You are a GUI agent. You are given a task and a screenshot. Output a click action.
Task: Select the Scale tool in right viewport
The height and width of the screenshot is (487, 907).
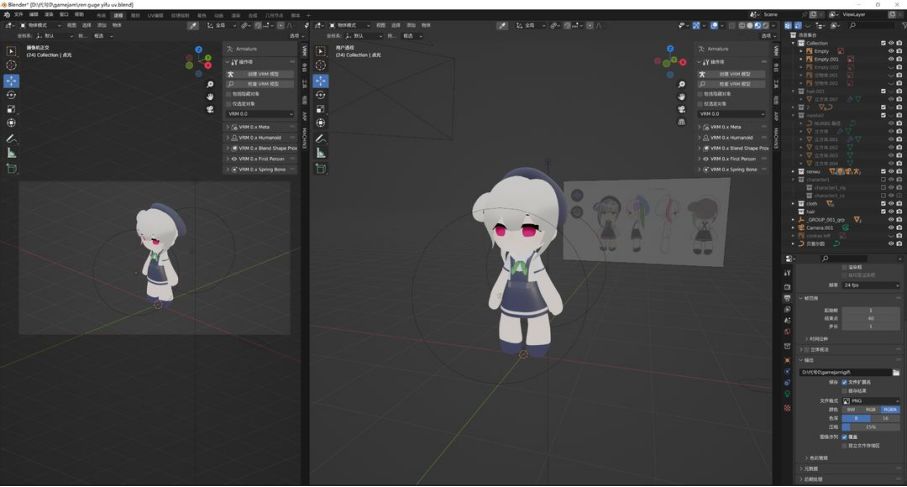pyautogui.click(x=320, y=109)
